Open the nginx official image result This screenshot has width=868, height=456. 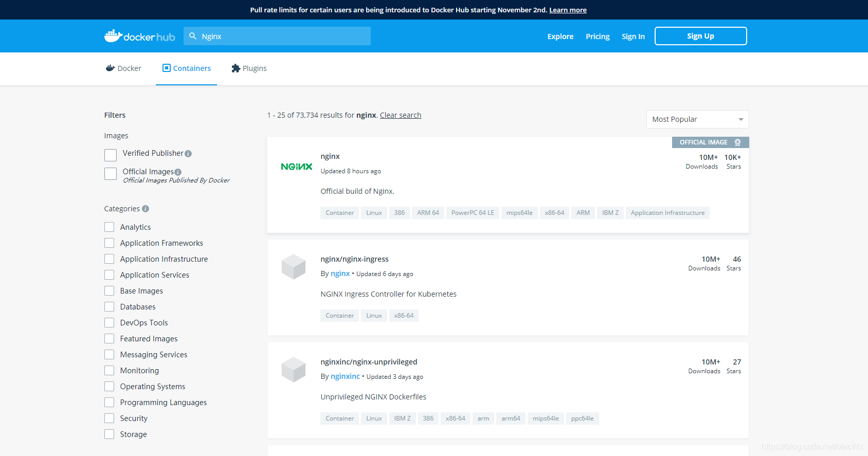point(330,156)
